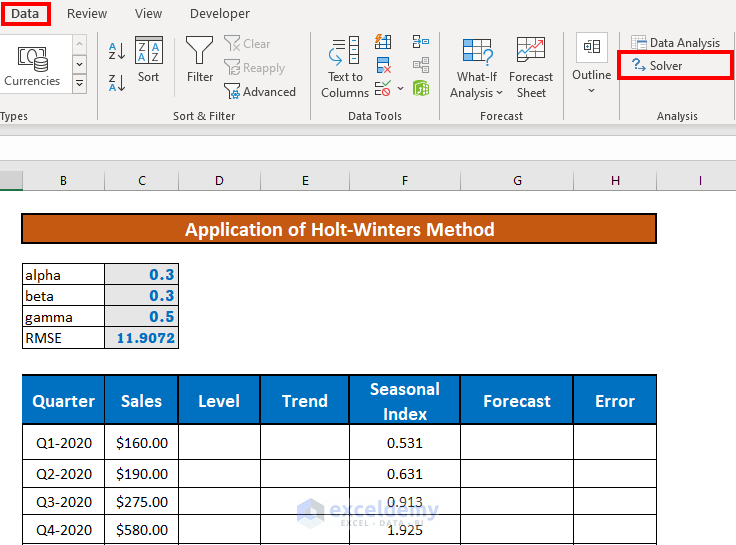Click the Relationships icon
This screenshot has width=736, height=545.
pos(421,65)
